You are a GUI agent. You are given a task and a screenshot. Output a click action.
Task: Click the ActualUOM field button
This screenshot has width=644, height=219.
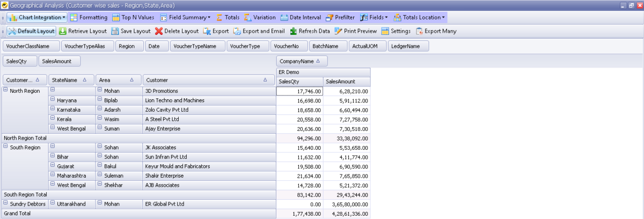click(x=368, y=46)
